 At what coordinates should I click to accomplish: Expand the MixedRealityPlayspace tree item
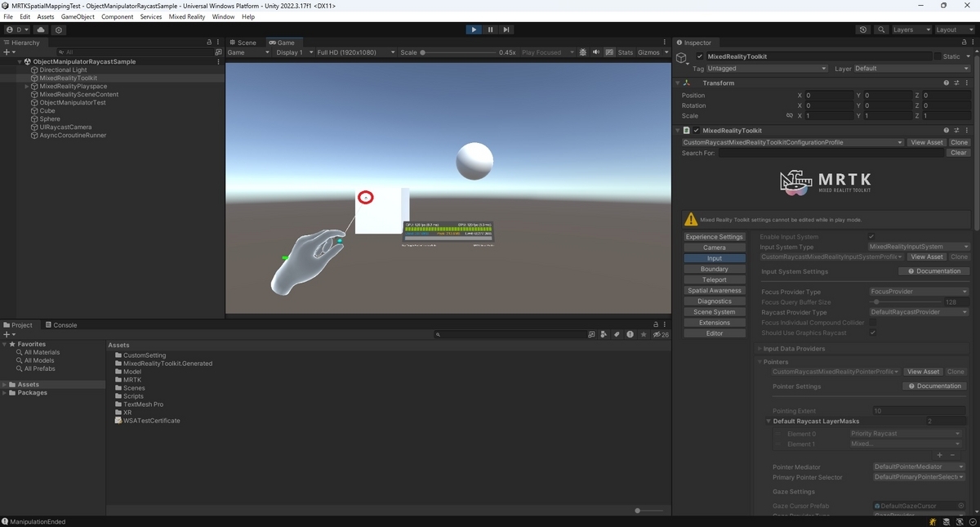(x=27, y=87)
